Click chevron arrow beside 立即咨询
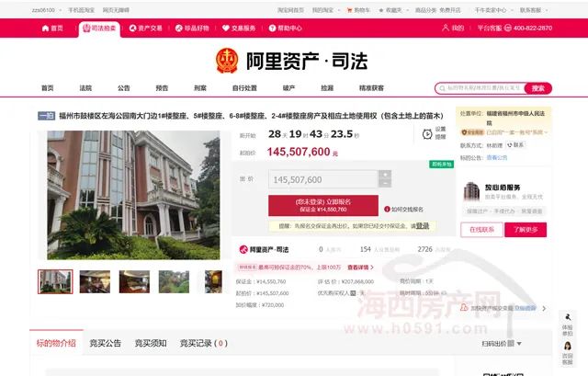This screenshot has width=588, height=376. (x=544, y=308)
